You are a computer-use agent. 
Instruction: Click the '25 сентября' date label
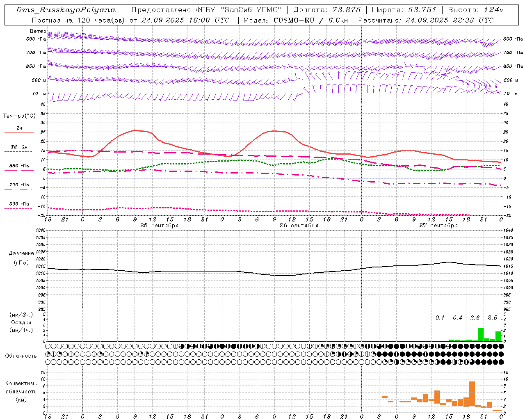click(159, 226)
